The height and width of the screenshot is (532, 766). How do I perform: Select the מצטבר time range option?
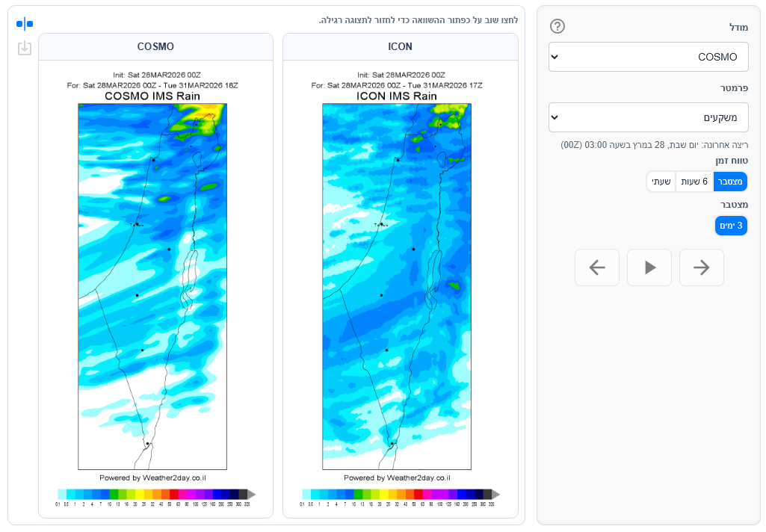(x=730, y=182)
